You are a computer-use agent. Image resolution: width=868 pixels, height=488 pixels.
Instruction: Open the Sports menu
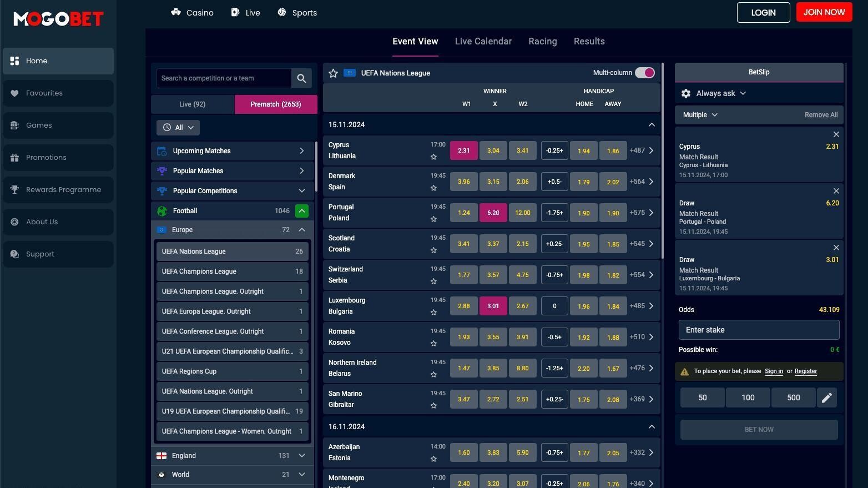pos(297,13)
